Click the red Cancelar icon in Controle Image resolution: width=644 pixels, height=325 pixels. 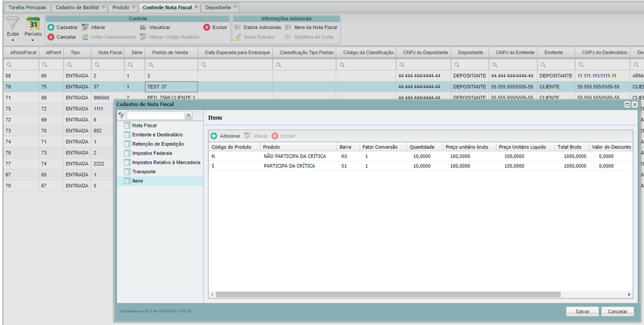click(51, 37)
